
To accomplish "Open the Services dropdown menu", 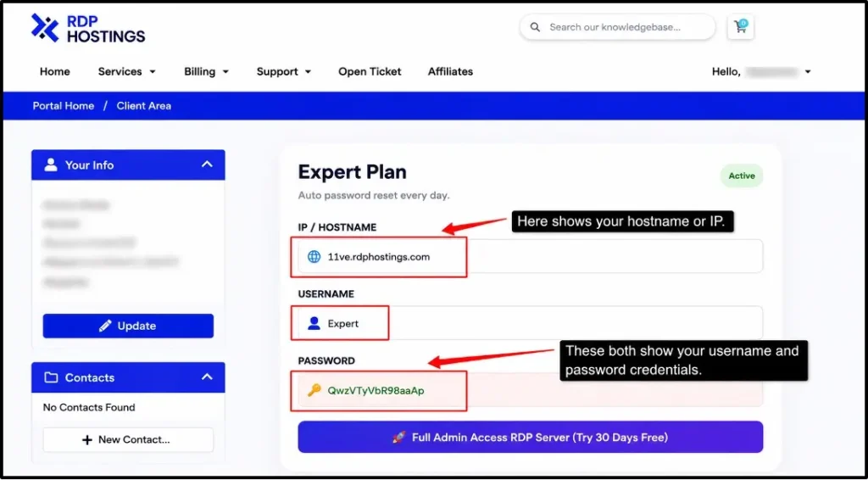I will coord(127,71).
